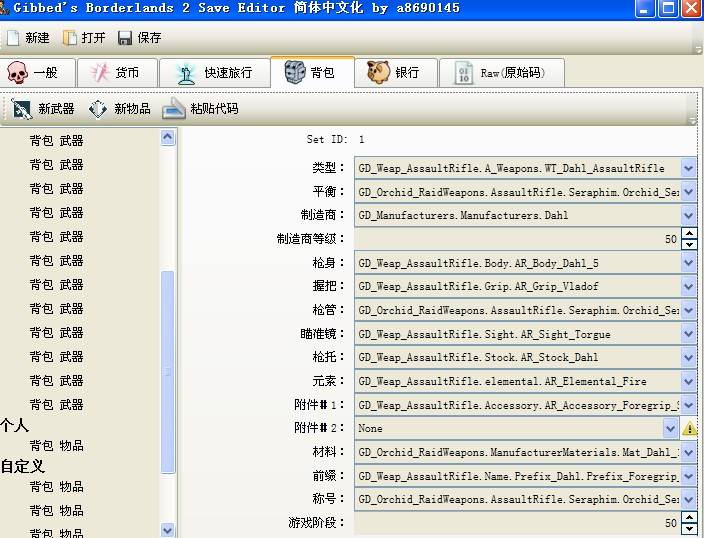Click the 保存 (Save) floppy icon
This screenshot has height=538, width=704.
point(125,38)
